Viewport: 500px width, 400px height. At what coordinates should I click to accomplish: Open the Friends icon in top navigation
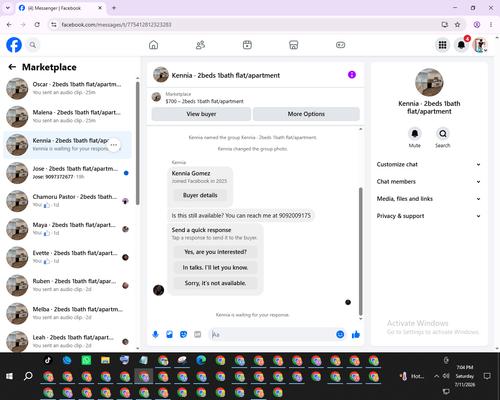200,45
